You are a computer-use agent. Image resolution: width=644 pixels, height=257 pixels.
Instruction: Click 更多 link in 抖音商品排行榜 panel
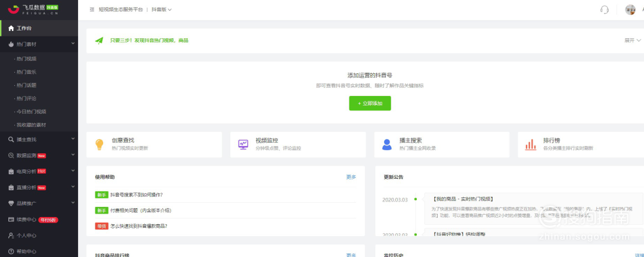click(x=351, y=255)
